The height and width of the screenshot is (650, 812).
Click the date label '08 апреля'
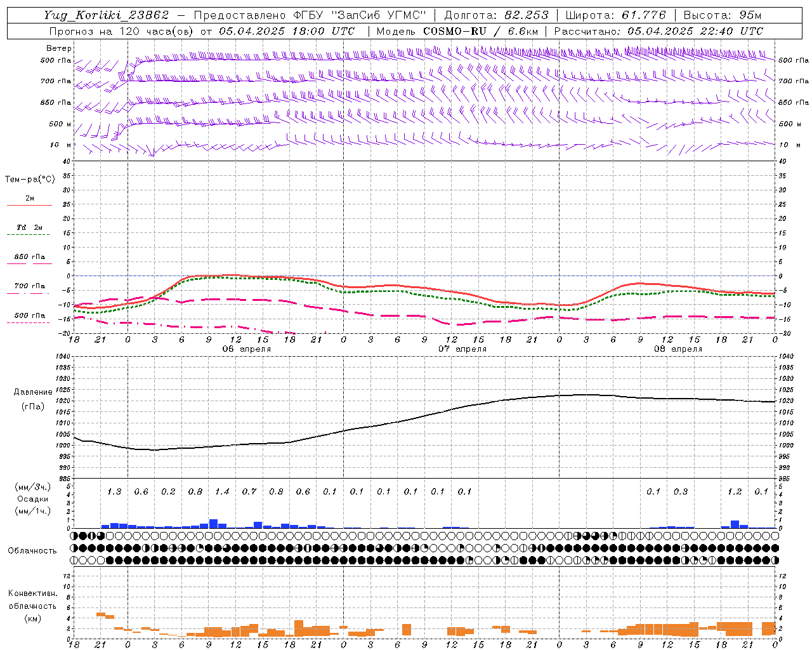pyautogui.click(x=678, y=349)
